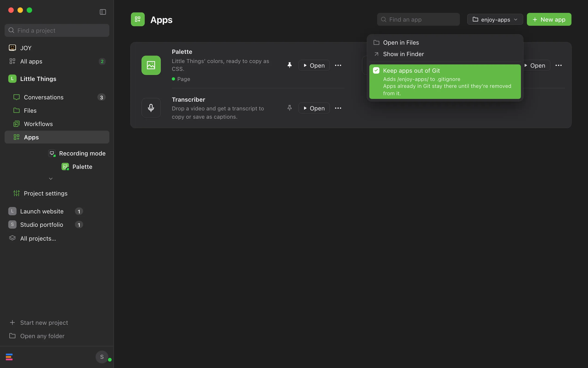The height and width of the screenshot is (368, 588).
Task: Open the S user avatar
Action: click(102, 357)
